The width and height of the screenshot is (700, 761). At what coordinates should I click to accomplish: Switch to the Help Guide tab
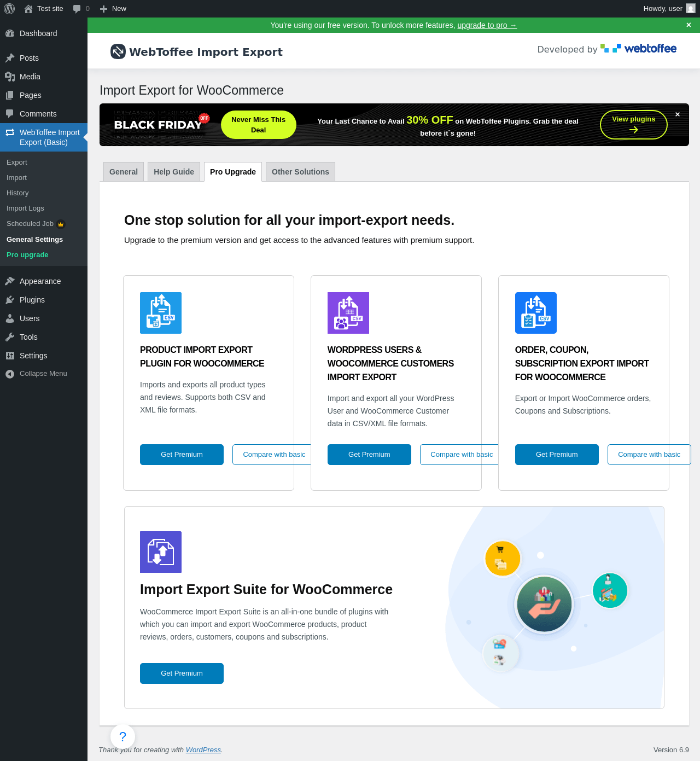tap(174, 172)
